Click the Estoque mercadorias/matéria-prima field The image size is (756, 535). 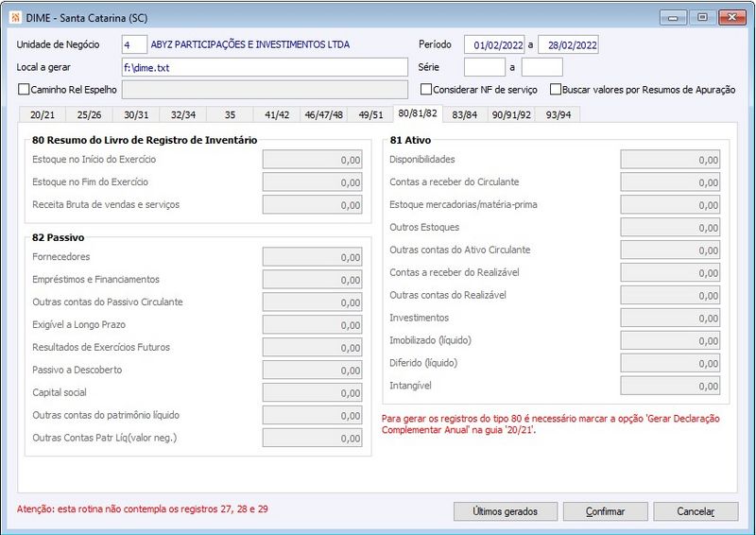[x=670, y=205]
